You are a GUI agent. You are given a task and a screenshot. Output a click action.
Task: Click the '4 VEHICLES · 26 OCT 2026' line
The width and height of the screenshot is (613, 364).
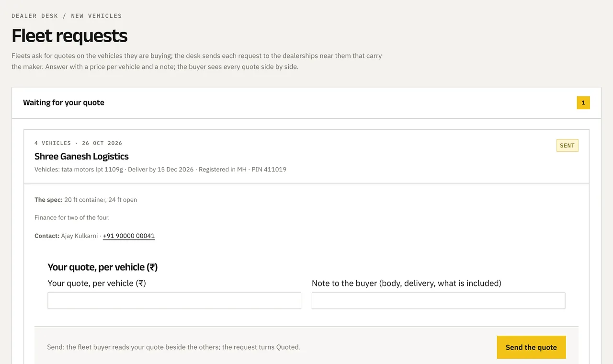78,143
